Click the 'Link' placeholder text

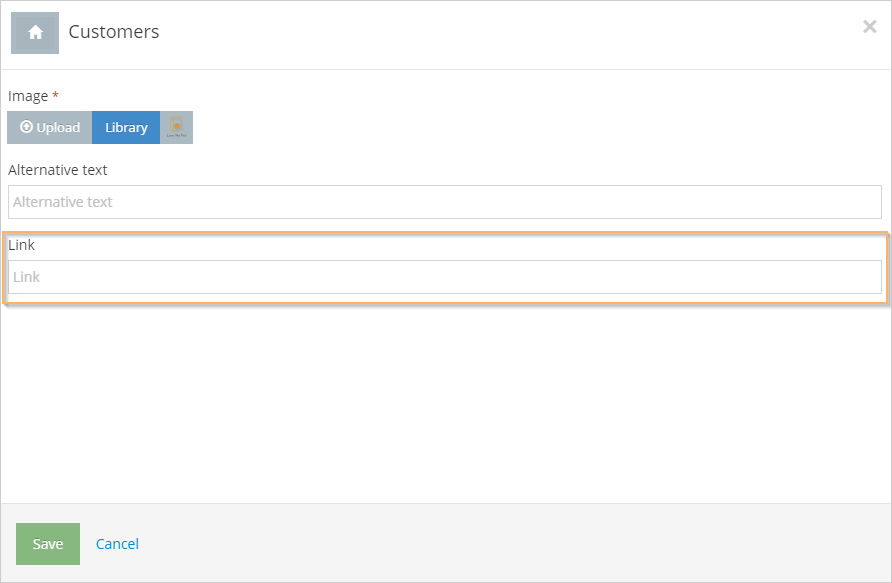[x=26, y=277]
